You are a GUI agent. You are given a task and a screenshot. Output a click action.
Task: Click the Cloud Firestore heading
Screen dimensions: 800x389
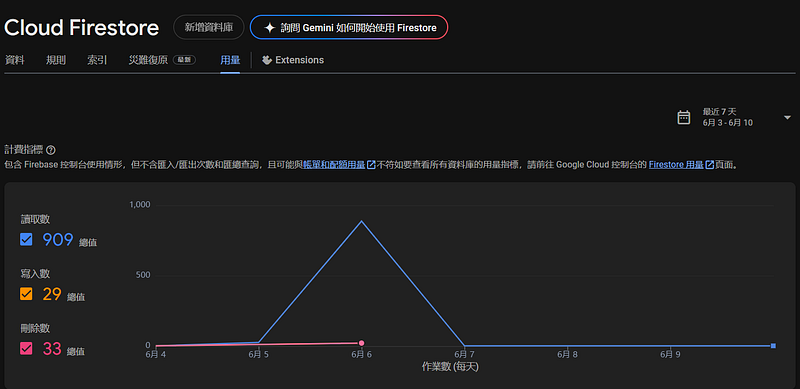[82, 28]
